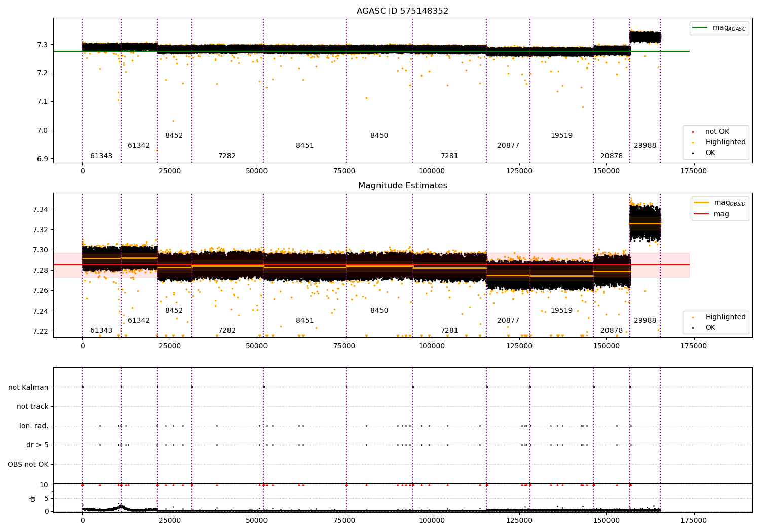This screenshot has height=532, width=760.
Task: Click the 7.22 y-axis tick label
Action: coord(41,332)
